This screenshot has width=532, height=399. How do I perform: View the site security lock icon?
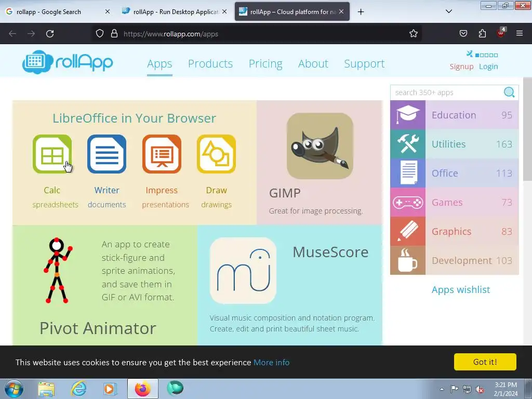[x=114, y=34]
